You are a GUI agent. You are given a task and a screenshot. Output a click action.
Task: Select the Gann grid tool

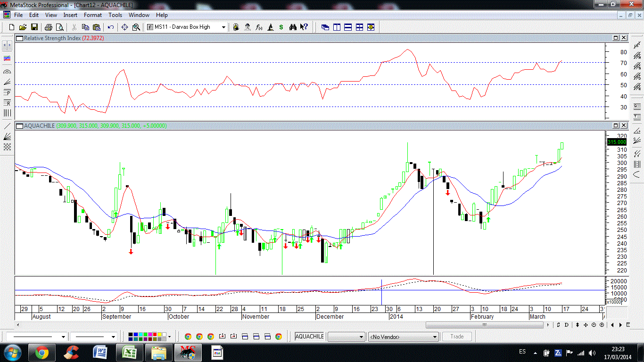point(7,147)
